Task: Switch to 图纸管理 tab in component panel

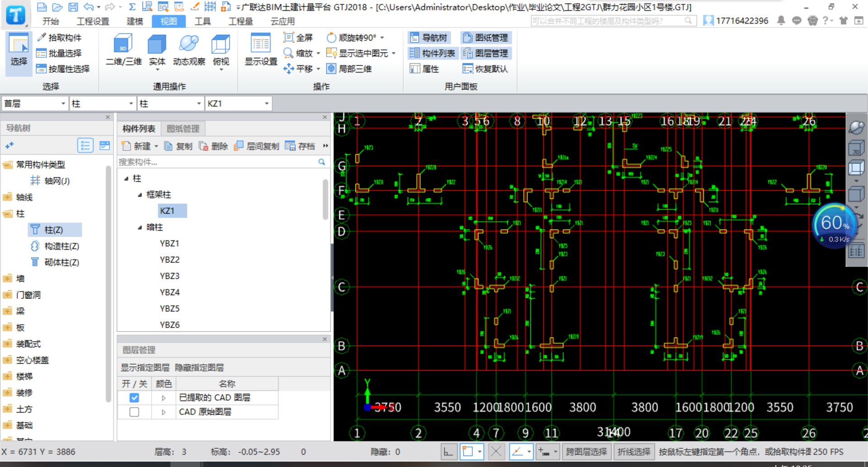Action: coord(183,129)
